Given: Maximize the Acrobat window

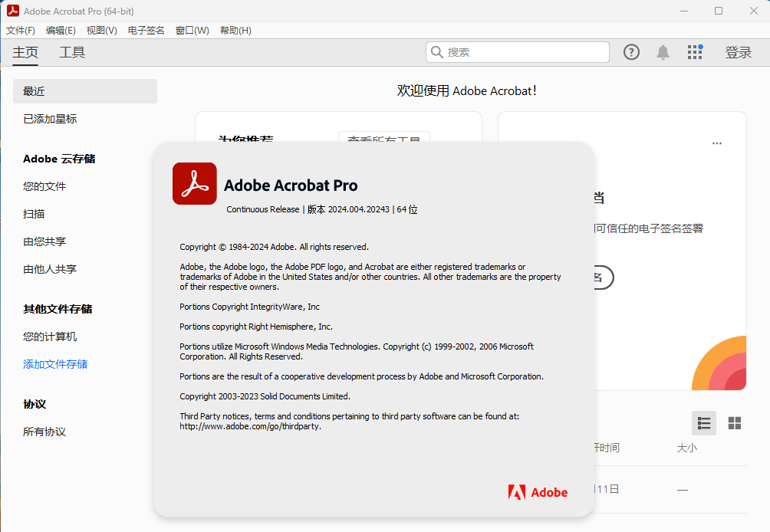Looking at the screenshot, I should point(719,11).
